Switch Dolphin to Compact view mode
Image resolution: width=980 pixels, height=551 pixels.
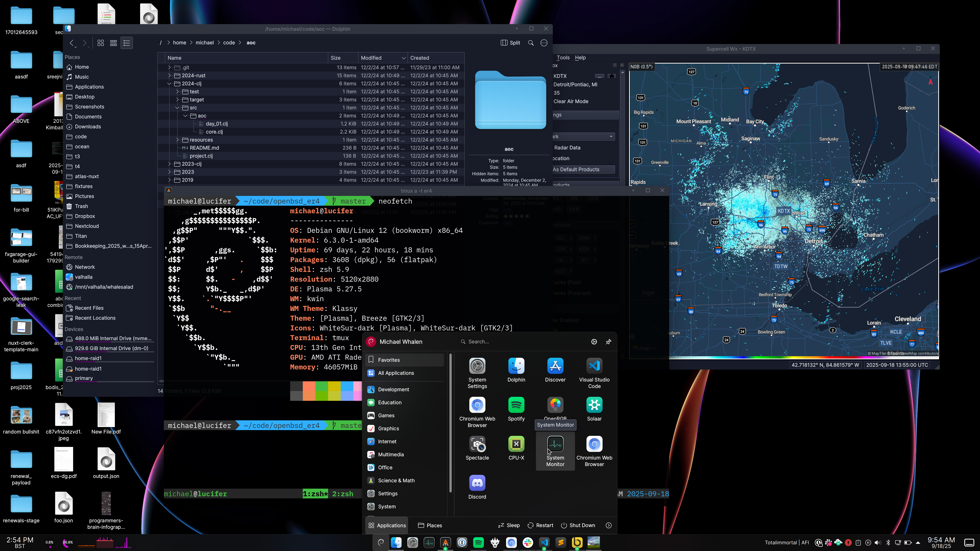(113, 43)
